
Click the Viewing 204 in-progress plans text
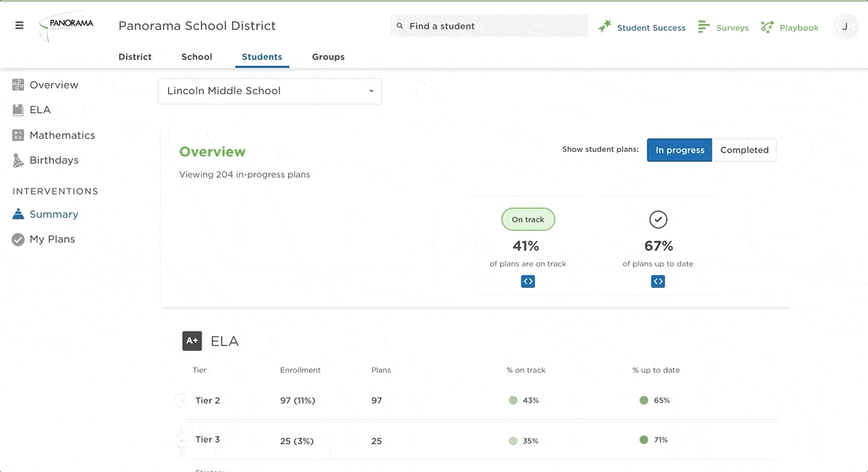(x=245, y=175)
